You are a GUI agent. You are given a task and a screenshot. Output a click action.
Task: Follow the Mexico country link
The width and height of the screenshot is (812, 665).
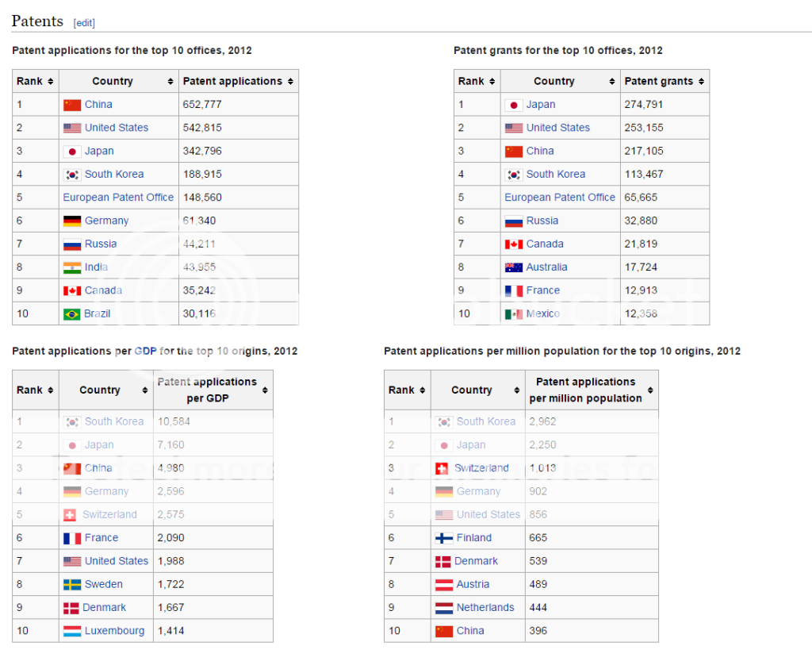(543, 314)
